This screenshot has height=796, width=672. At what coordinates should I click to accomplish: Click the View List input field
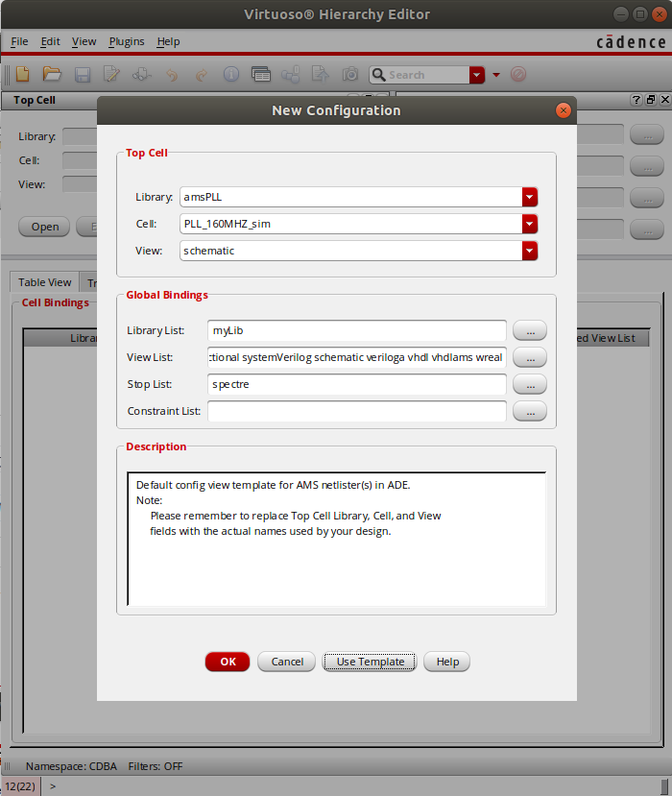[x=357, y=357]
